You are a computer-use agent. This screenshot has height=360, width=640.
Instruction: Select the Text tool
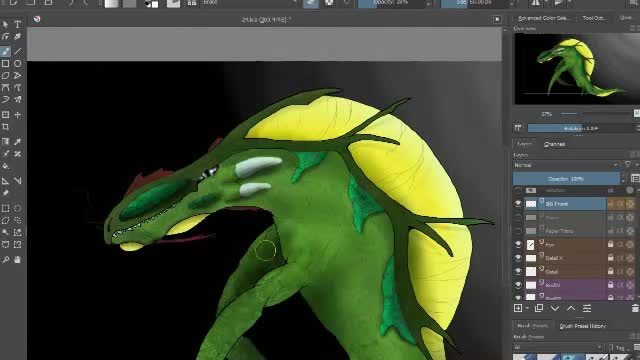coord(18,24)
